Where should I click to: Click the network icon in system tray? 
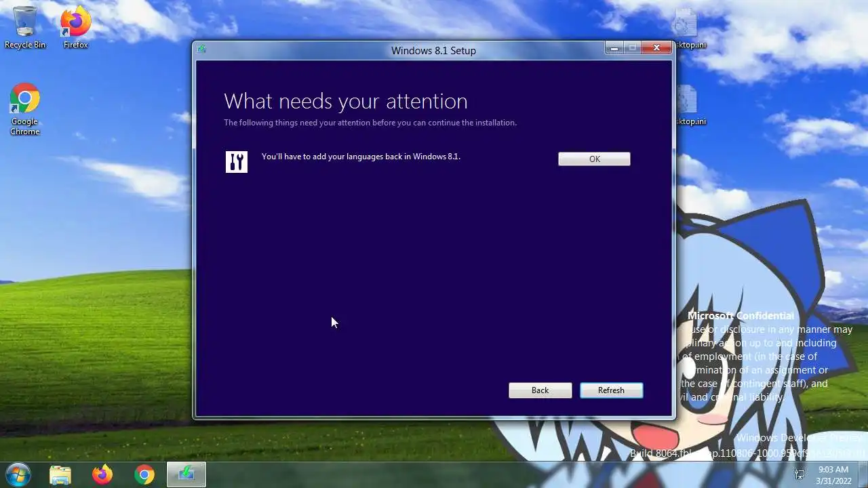800,474
